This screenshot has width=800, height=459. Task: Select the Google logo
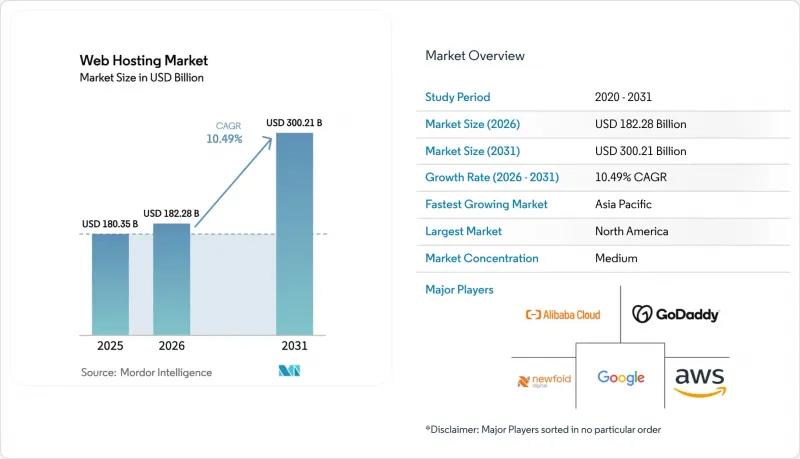tap(621, 377)
